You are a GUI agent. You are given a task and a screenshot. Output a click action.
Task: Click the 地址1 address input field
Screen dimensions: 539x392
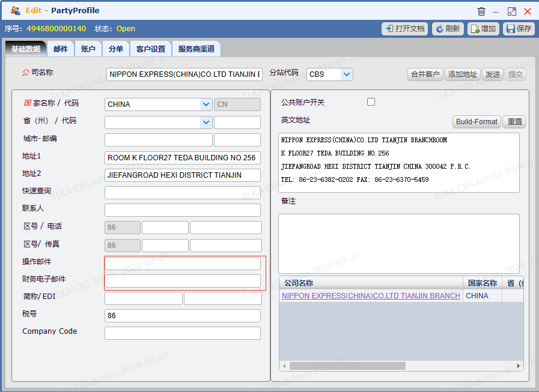pos(183,158)
